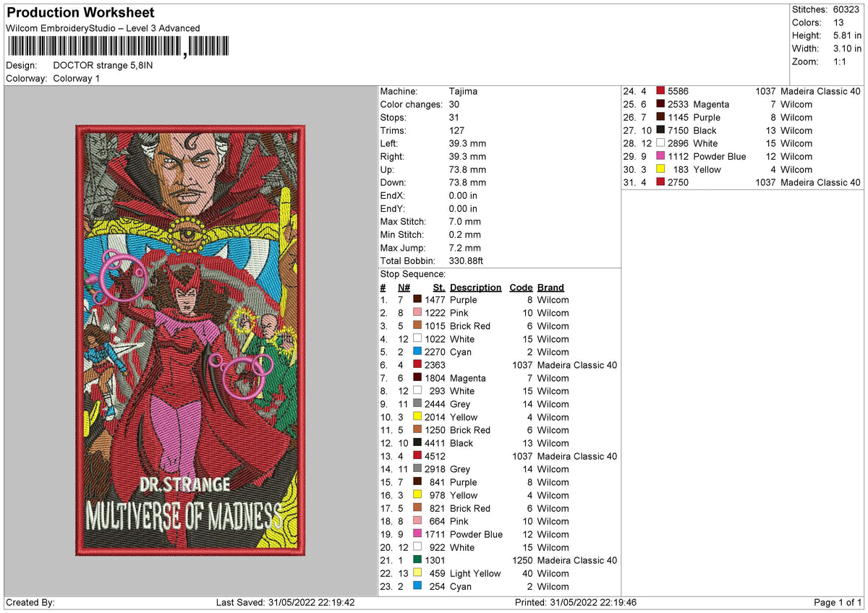Click 'Madeira Classic 40' in stop 31 row
Viewport: 868px width, 613px height.
pyautogui.click(x=821, y=182)
